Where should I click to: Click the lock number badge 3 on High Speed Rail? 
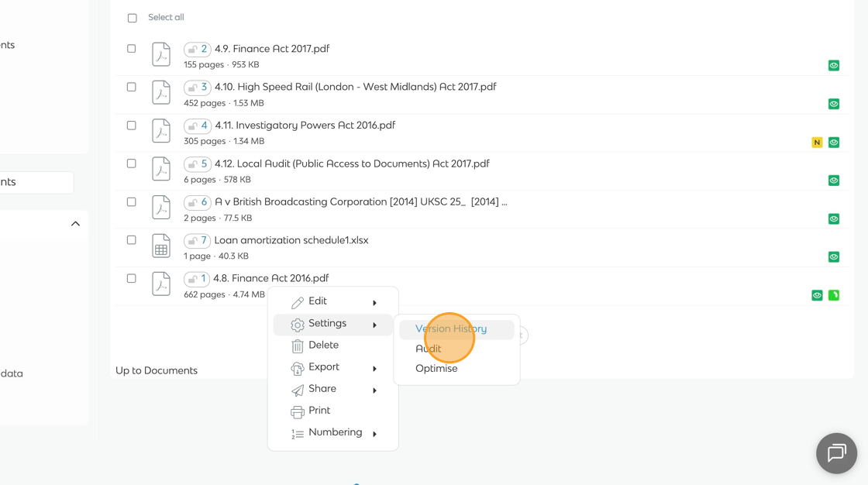(198, 88)
